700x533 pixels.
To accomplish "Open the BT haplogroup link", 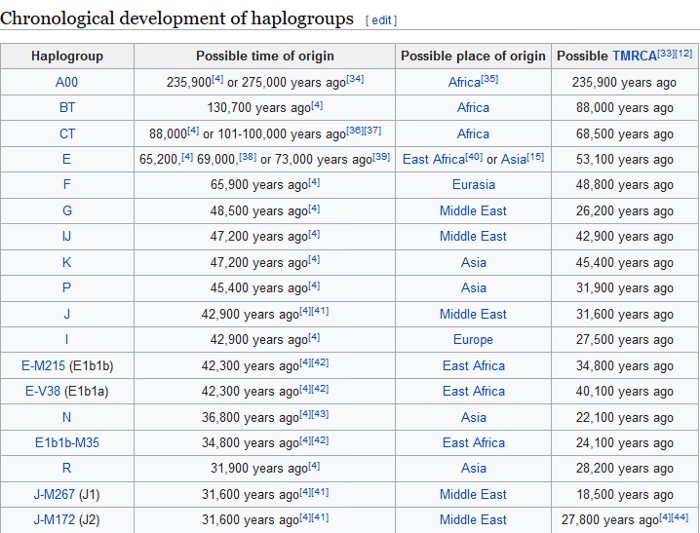I will pyautogui.click(x=67, y=107).
